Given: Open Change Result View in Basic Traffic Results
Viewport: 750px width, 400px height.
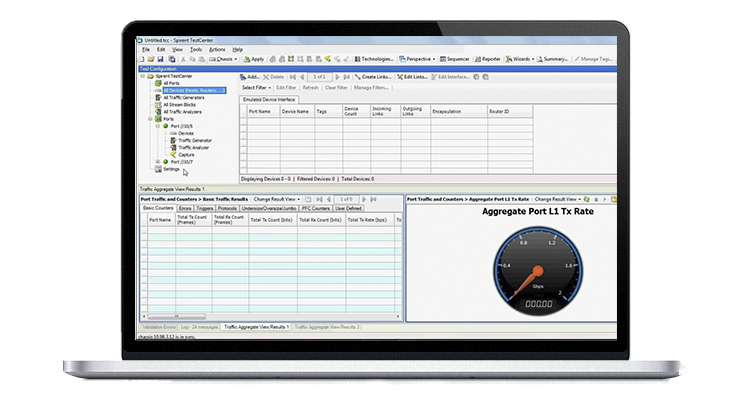Looking at the screenshot, I should click(276, 199).
